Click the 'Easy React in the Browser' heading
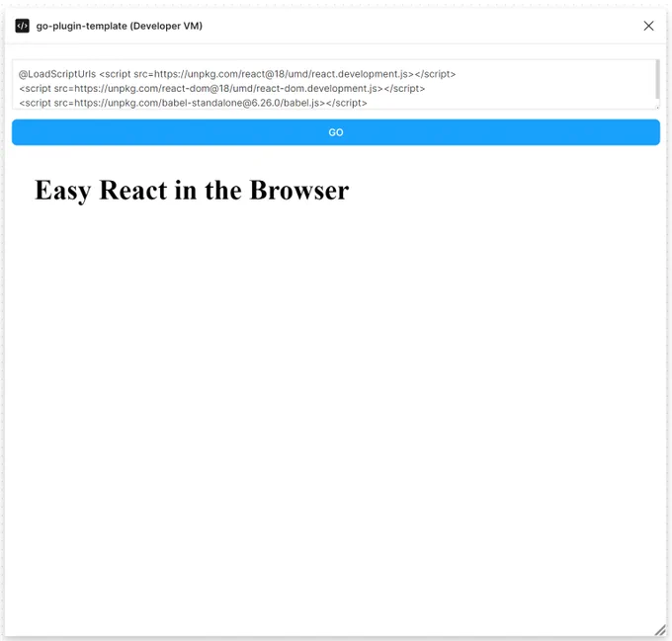This screenshot has width=672, height=641. pyautogui.click(x=192, y=190)
